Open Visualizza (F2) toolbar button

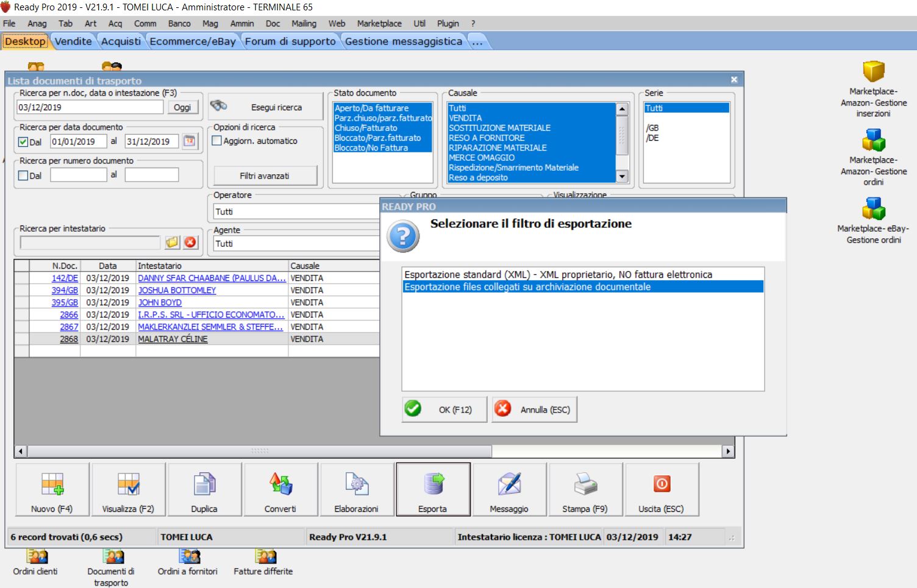(x=128, y=489)
